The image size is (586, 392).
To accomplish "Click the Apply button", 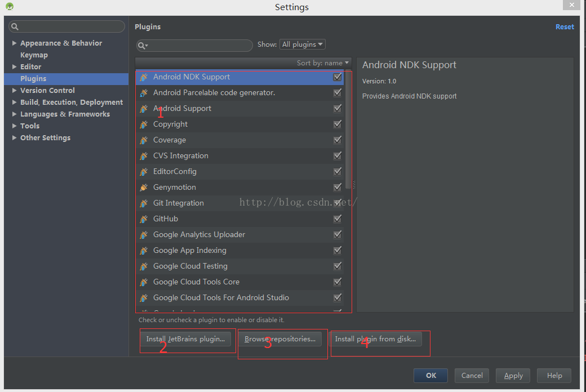I will click(x=513, y=376).
